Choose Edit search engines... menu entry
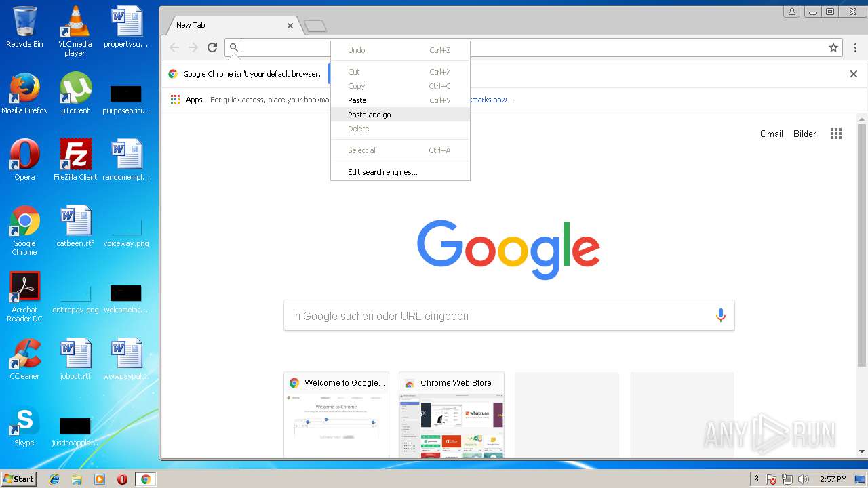Viewport: 868px width, 488px height. pyautogui.click(x=400, y=172)
